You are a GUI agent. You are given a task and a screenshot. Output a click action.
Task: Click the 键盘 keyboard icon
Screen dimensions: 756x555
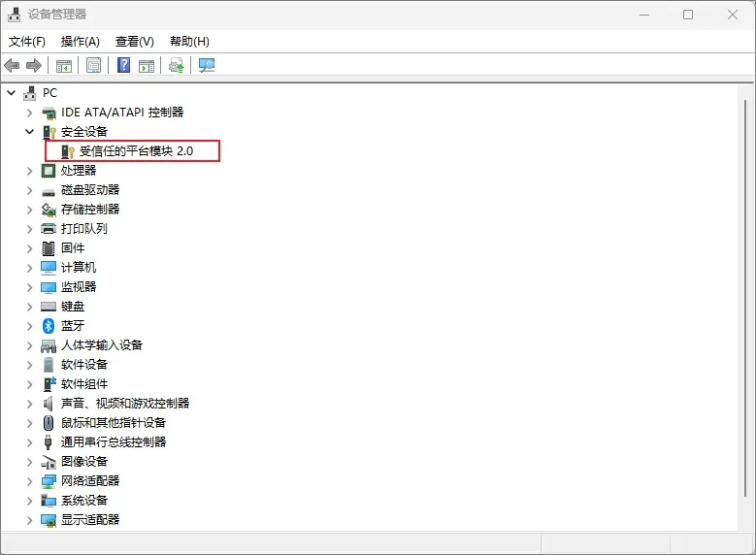pyautogui.click(x=49, y=306)
